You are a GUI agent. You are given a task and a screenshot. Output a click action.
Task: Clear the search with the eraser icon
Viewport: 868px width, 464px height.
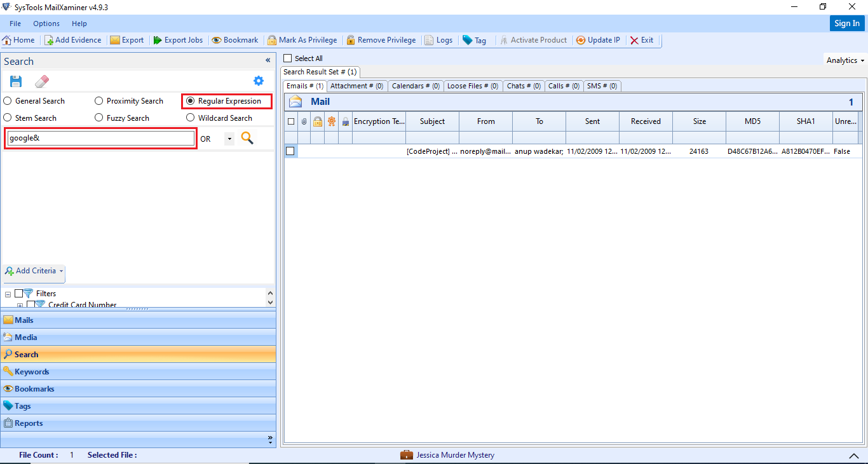tap(41, 81)
